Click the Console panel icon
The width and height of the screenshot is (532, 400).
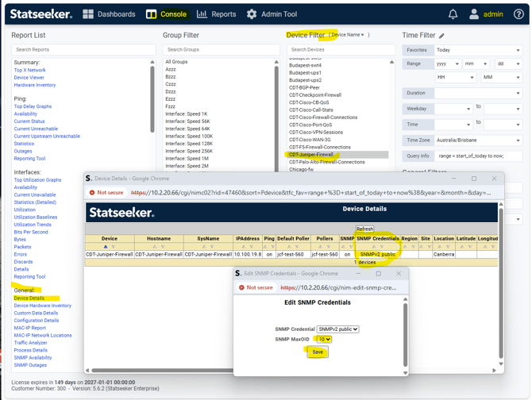pos(151,14)
